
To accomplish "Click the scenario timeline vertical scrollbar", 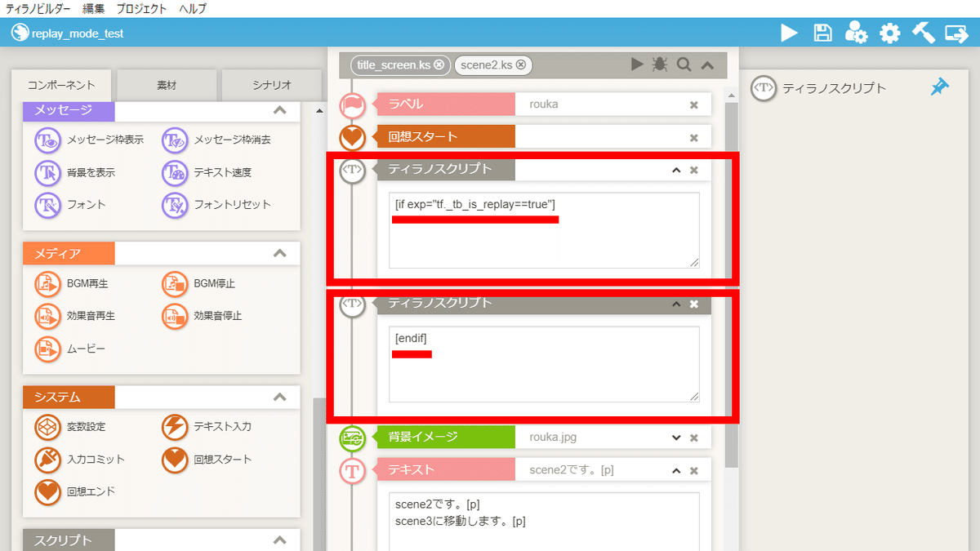I will (x=731, y=286).
